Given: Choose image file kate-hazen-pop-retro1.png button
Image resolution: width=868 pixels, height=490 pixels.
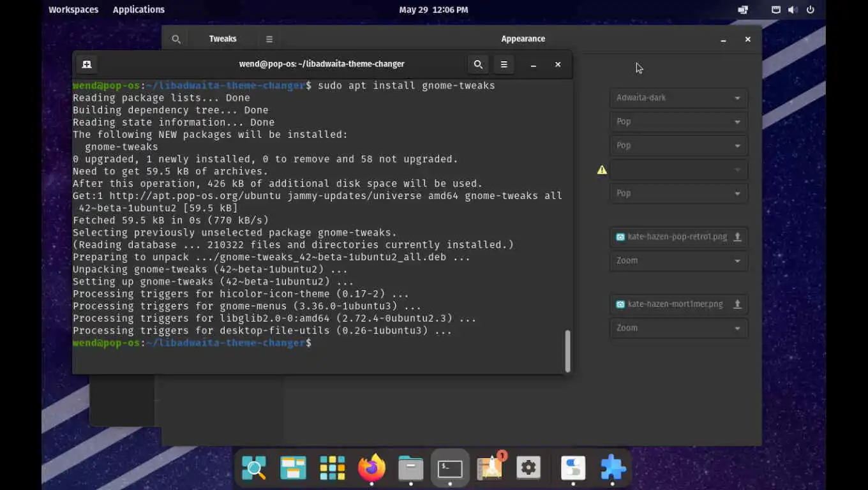Looking at the screenshot, I should (x=678, y=237).
